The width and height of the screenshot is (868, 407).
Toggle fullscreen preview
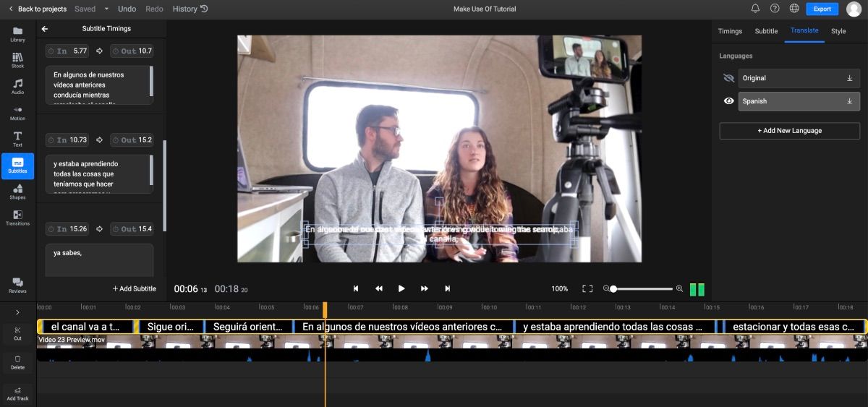(587, 288)
